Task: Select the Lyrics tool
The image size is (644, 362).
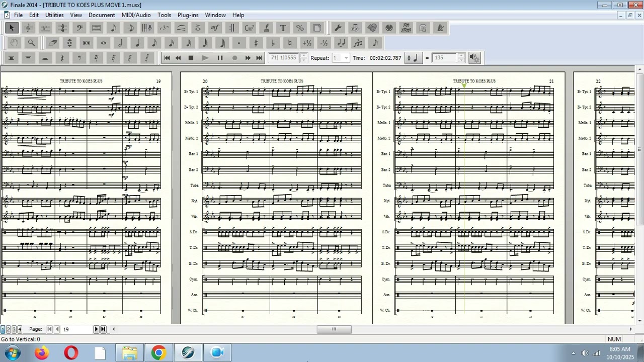Action: pos(266,28)
